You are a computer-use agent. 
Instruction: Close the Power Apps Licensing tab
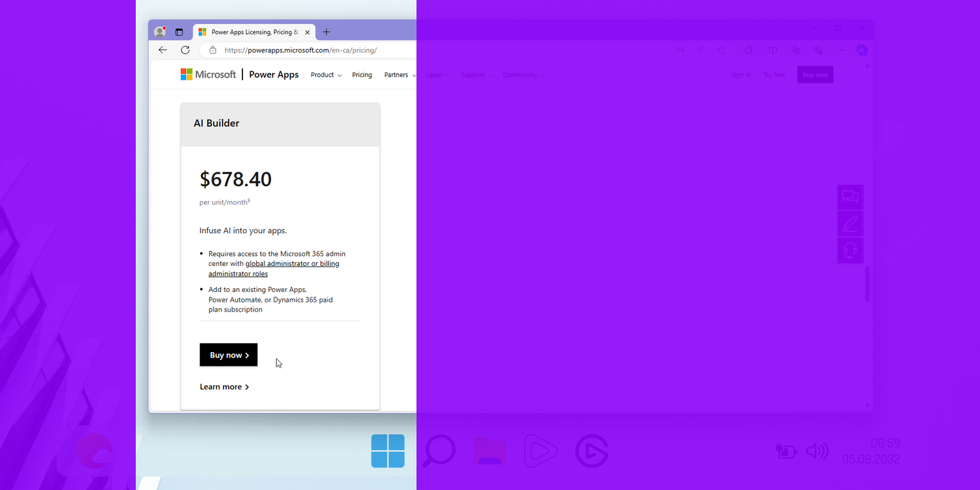(307, 32)
